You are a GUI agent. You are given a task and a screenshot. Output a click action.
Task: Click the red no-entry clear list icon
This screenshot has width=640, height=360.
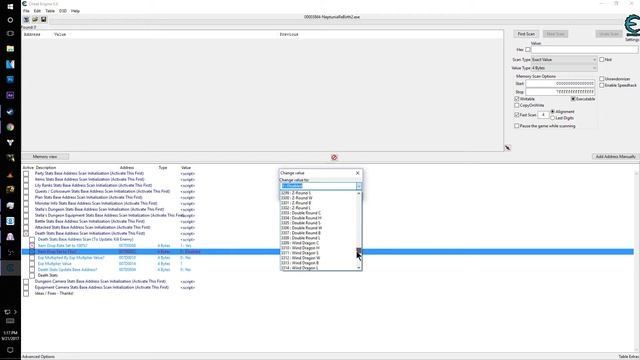coord(334,157)
